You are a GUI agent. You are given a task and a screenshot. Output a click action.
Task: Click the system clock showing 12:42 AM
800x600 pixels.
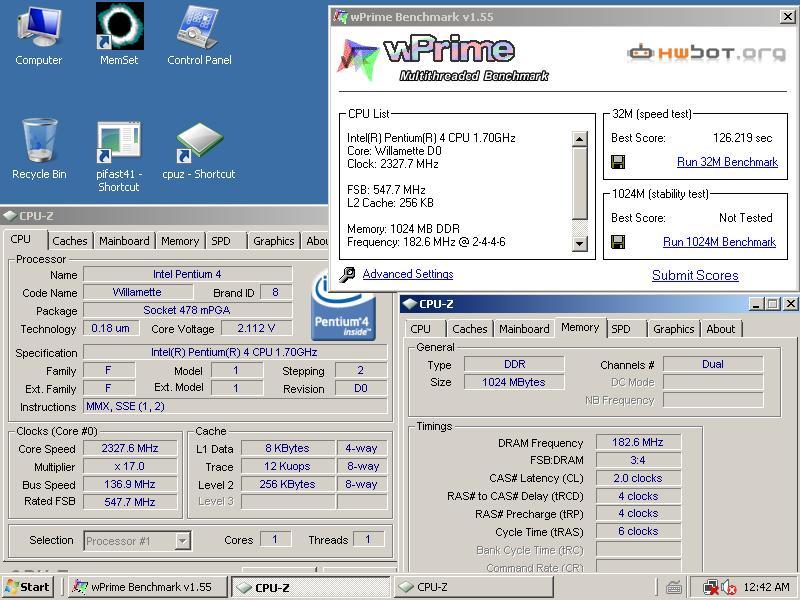[x=766, y=587]
